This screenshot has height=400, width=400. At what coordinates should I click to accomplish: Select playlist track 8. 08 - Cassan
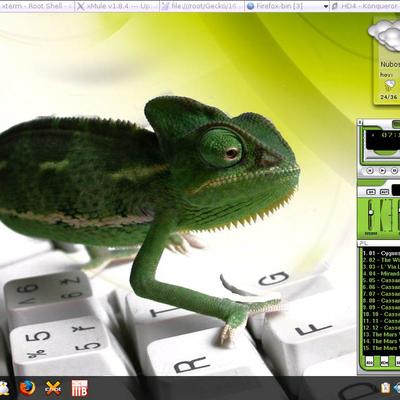point(381,301)
